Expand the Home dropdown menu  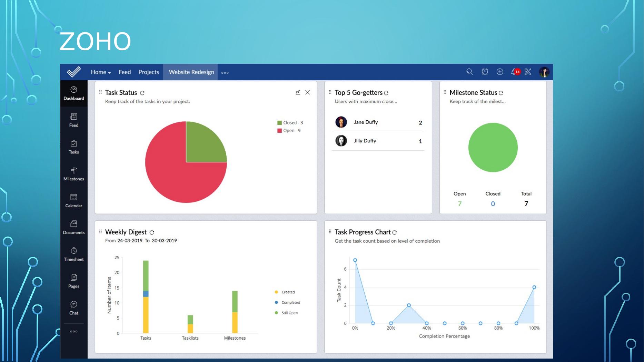101,72
